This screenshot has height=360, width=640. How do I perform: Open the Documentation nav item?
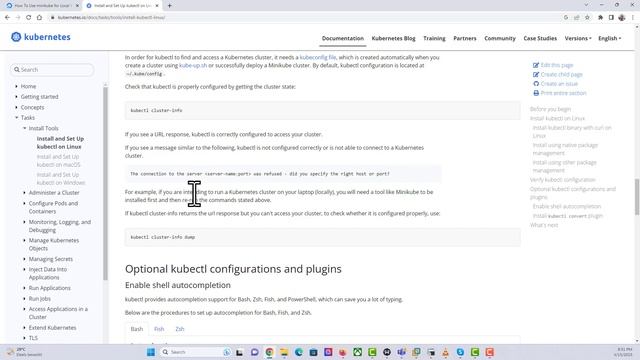(x=342, y=38)
